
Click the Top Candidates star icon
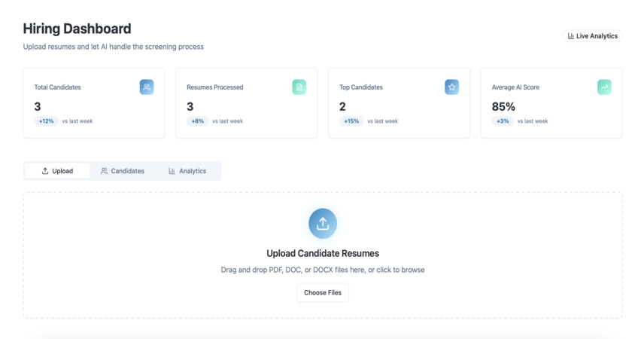click(452, 87)
